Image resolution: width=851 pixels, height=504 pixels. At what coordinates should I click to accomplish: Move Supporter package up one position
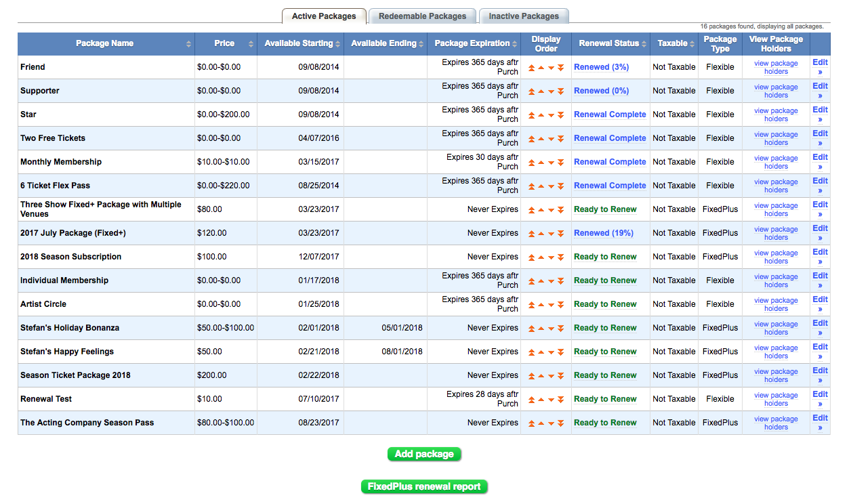tap(541, 91)
